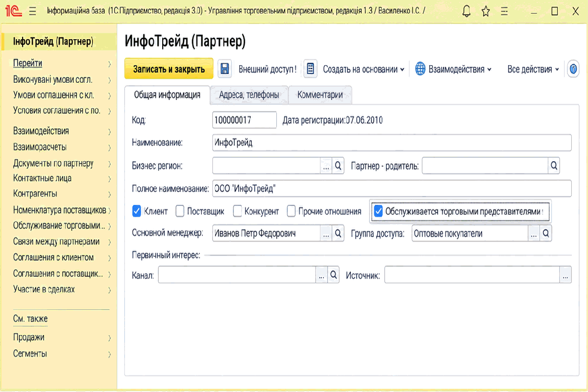Click Внешний доступ! button

(x=268, y=69)
